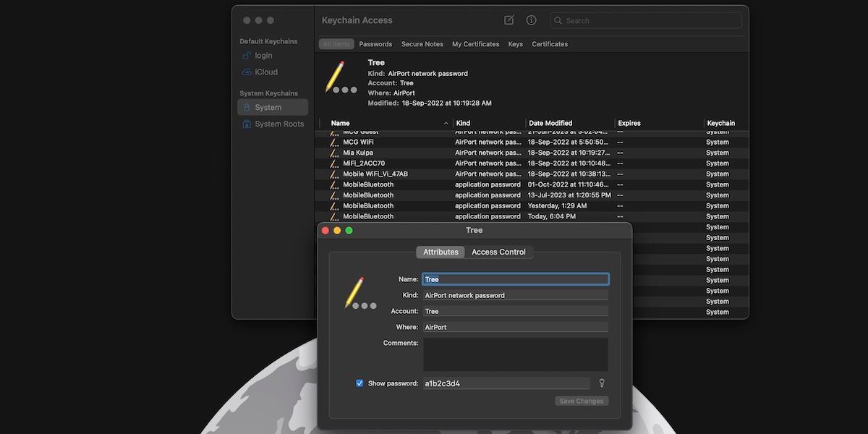Click inside the Comments field
This screenshot has height=434, width=868.
point(515,354)
